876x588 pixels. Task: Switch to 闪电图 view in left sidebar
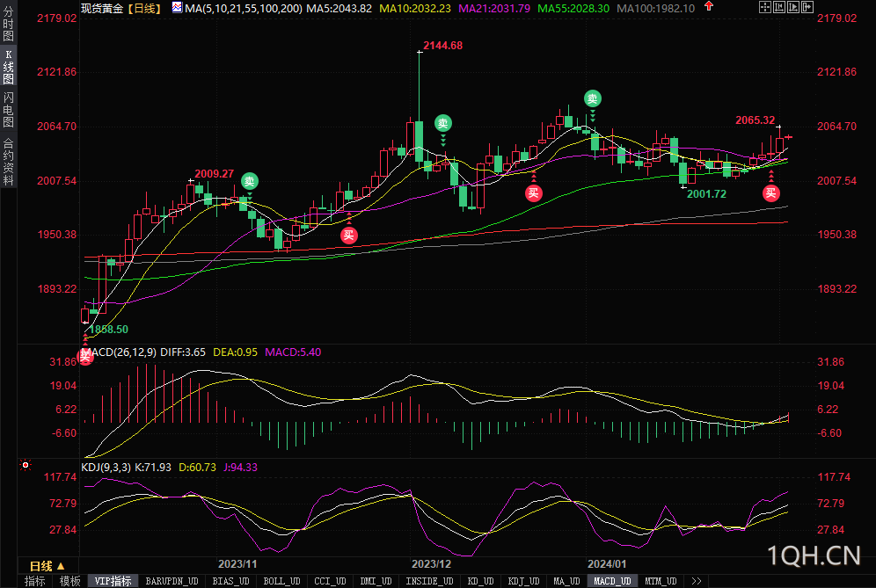tap(9, 110)
